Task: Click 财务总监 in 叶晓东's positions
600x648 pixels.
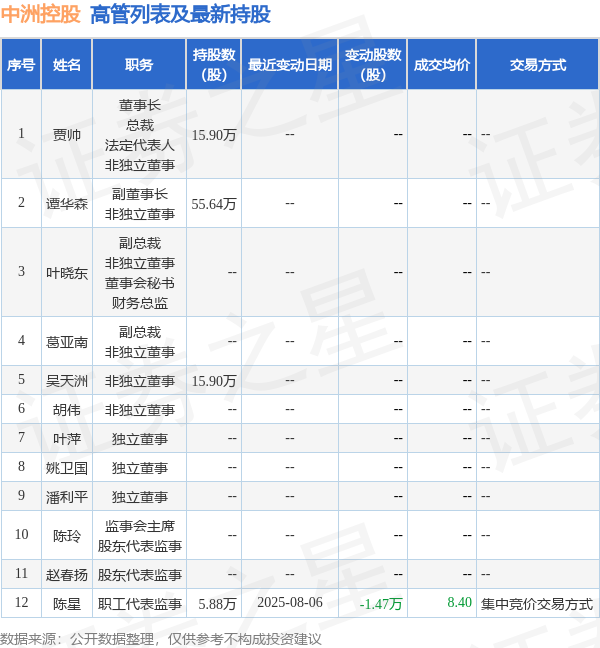Action: [140, 303]
